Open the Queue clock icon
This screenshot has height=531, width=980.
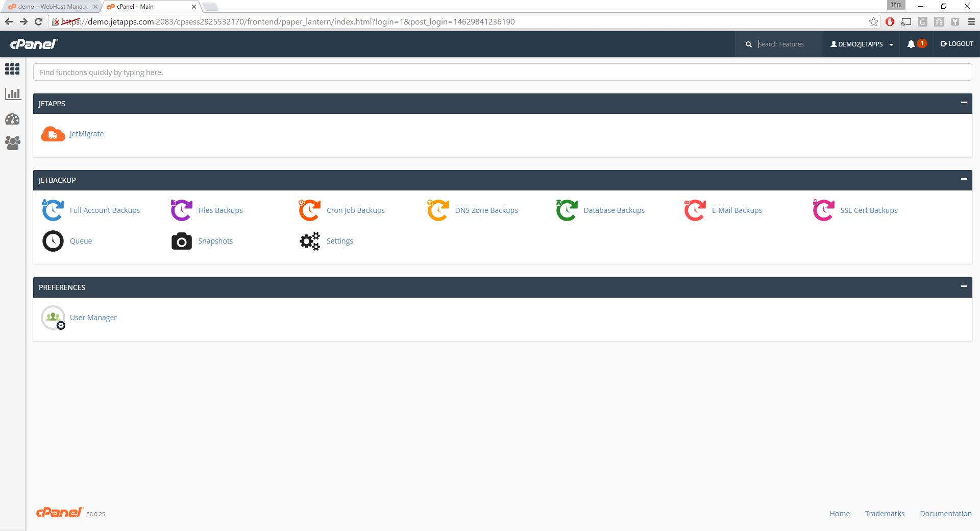53,241
